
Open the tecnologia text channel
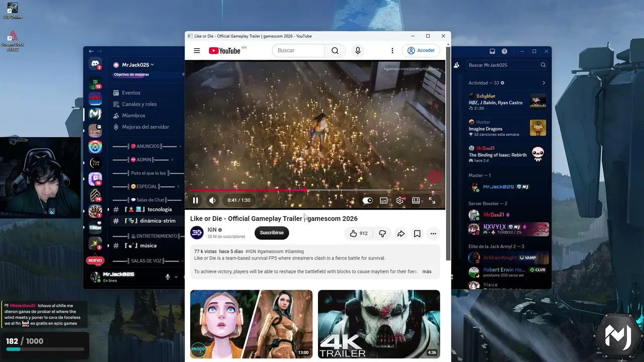tap(148, 210)
